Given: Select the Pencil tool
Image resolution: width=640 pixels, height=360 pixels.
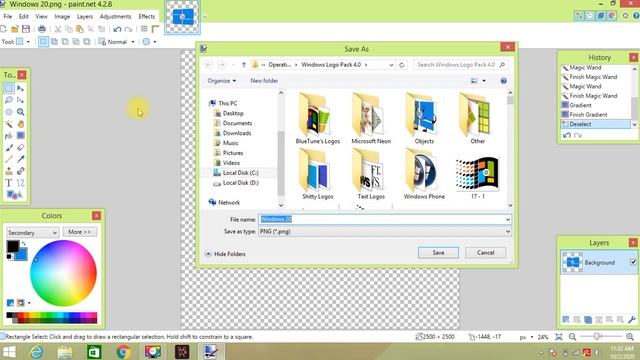Looking at the screenshot, I should 9,159.
